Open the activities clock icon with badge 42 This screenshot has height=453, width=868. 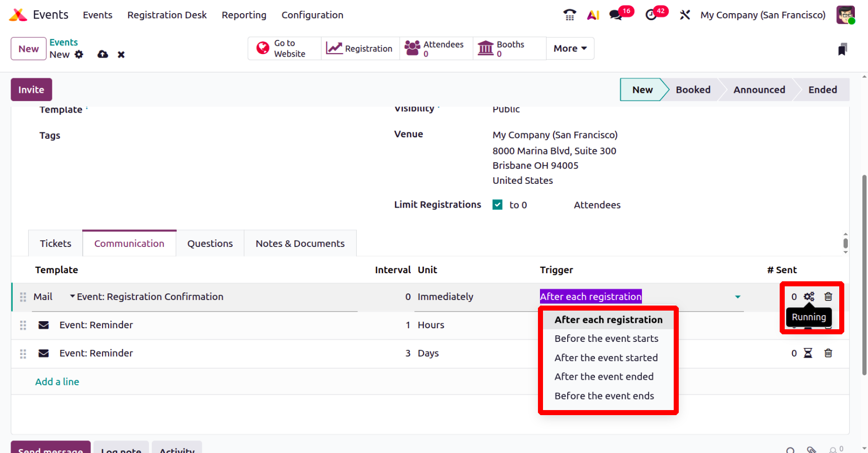pyautogui.click(x=652, y=15)
